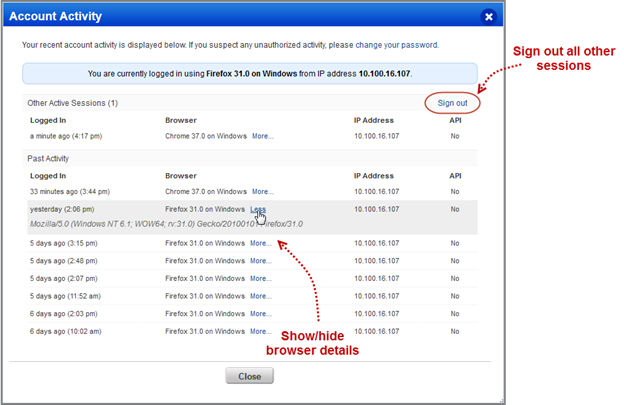Collapse details with Less for yesterday login
Viewport: 624px width, 405px height.
[258, 209]
